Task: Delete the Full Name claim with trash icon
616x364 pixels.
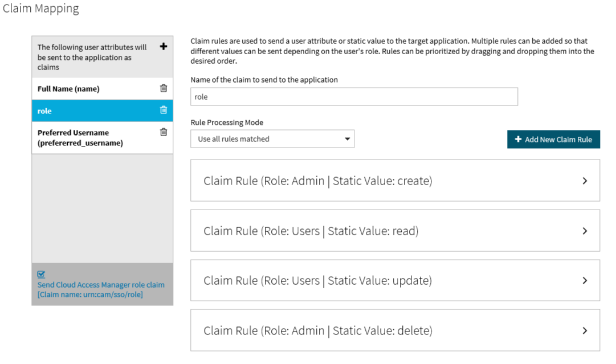Action: pyautogui.click(x=164, y=88)
